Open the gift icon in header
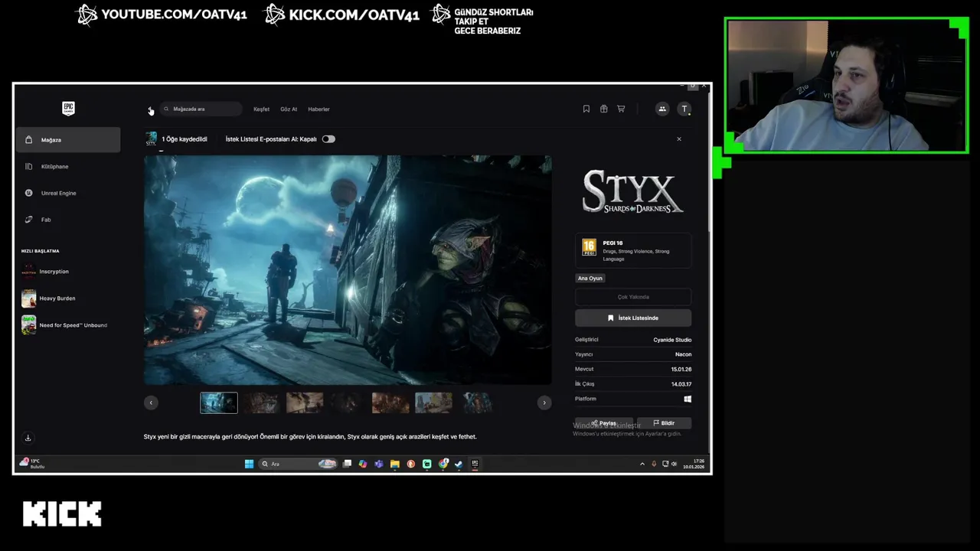The height and width of the screenshot is (551, 980). tap(603, 109)
